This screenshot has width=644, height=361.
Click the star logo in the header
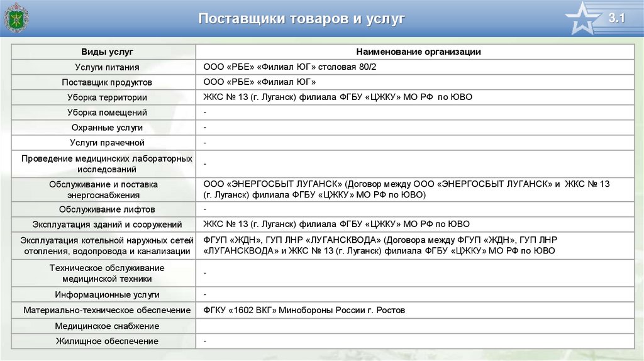click(x=583, y=18)
